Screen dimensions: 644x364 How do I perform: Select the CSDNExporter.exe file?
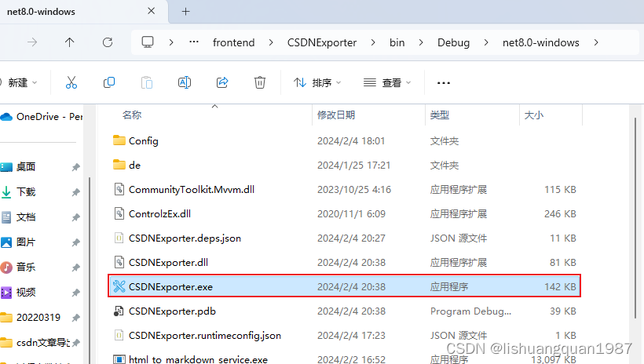point(170,287)
